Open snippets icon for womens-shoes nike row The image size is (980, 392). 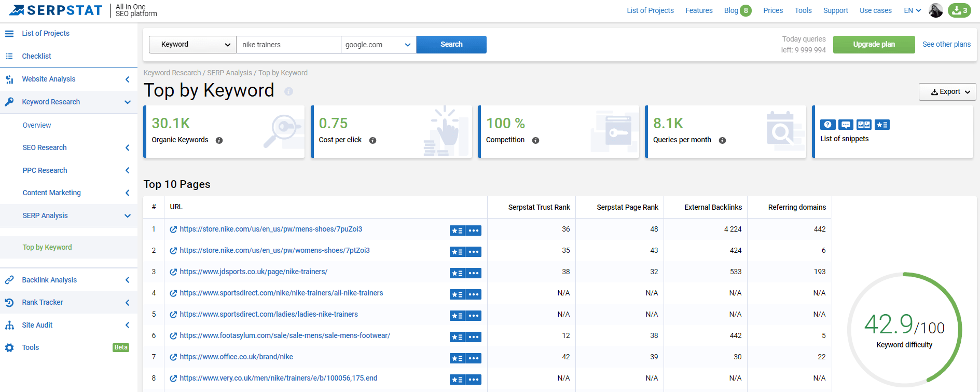tap(457, 252)
